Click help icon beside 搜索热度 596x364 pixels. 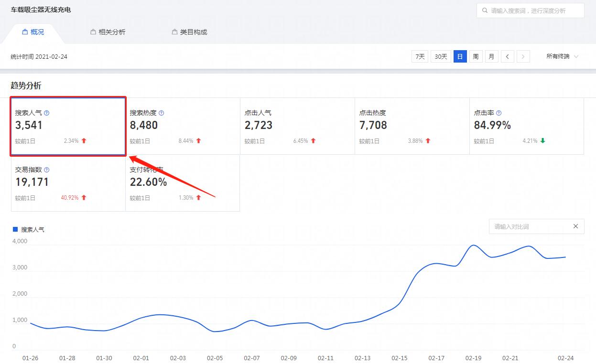coord(162,113)
